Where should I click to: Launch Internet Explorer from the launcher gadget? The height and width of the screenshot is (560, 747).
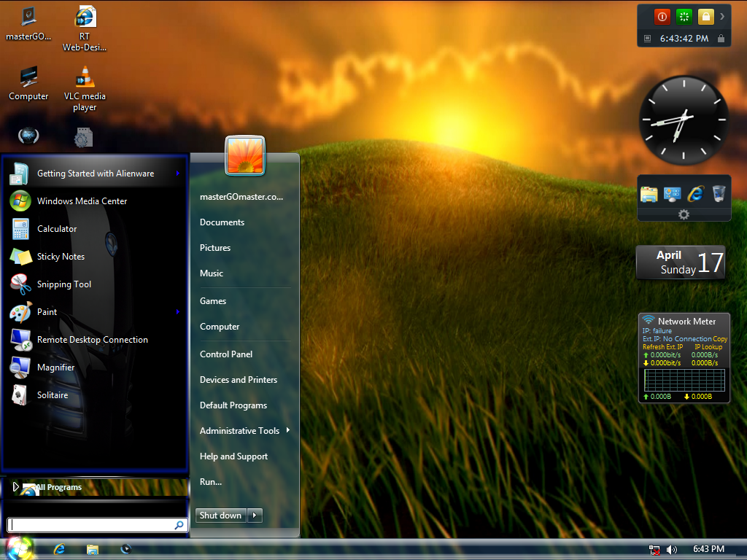coord(695,194)
